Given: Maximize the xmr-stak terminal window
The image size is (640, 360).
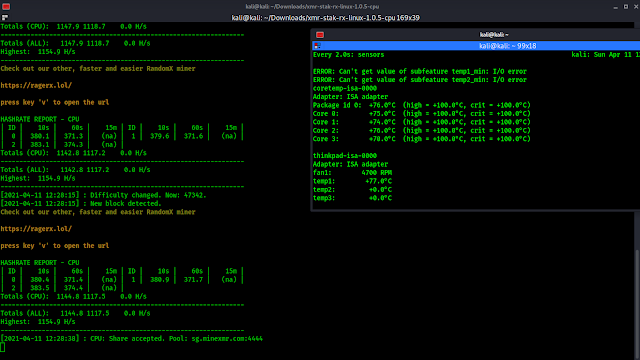Looking at the screenshot, I should [x=626, y=7].
